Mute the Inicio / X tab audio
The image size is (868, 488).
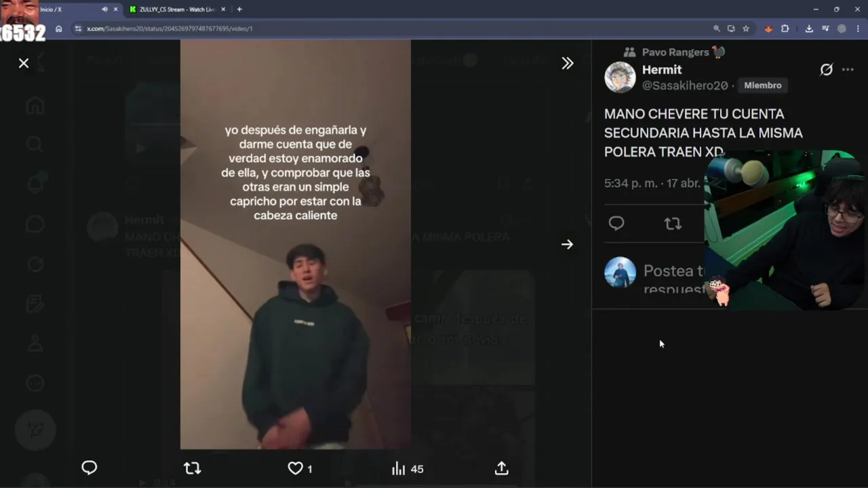104,9
